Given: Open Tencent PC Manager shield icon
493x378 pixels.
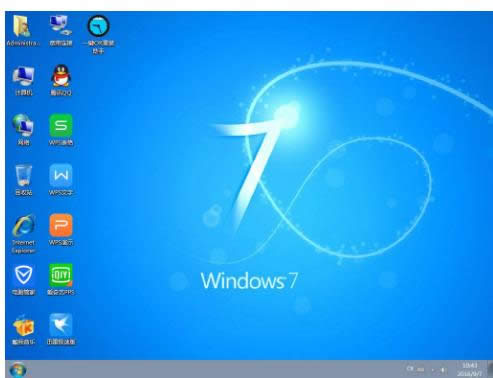Looking at the screenshot, I should 23,280.
